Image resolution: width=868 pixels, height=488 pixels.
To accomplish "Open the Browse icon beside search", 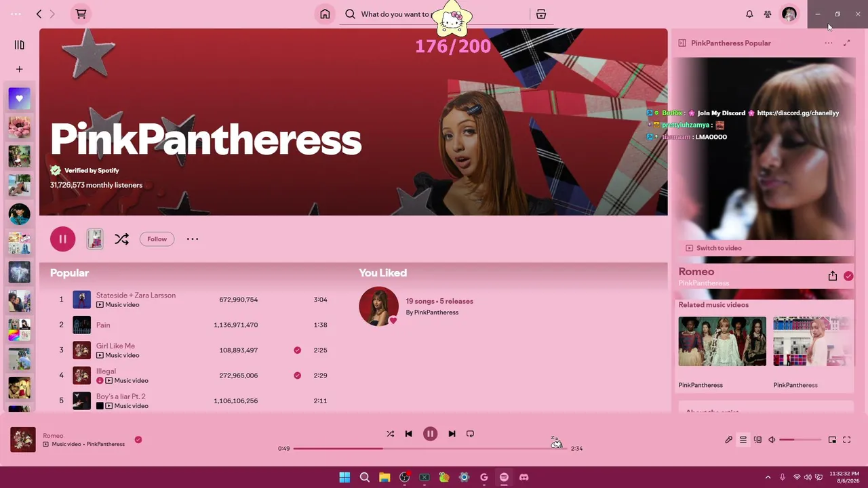I will (541, 14).
